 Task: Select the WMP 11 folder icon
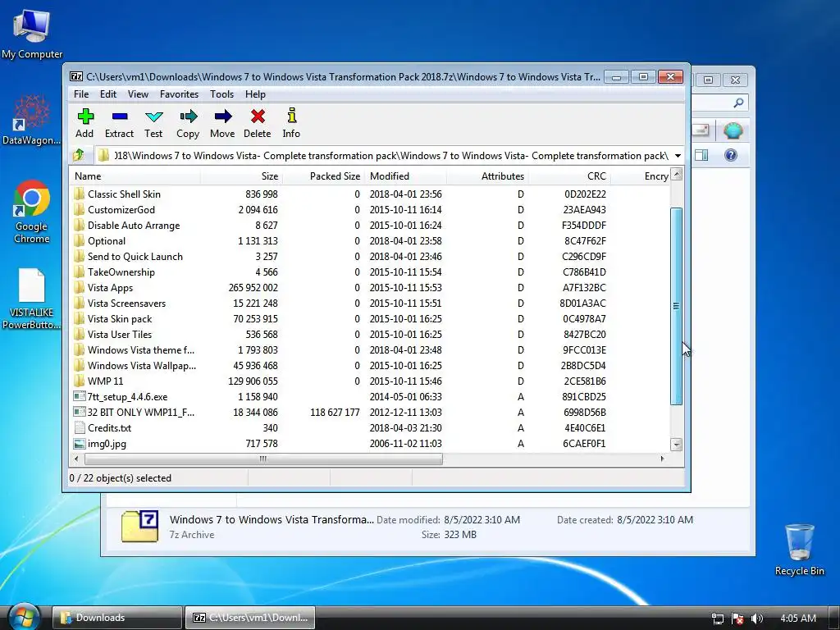pyautogui.click(x=80, y=381)
